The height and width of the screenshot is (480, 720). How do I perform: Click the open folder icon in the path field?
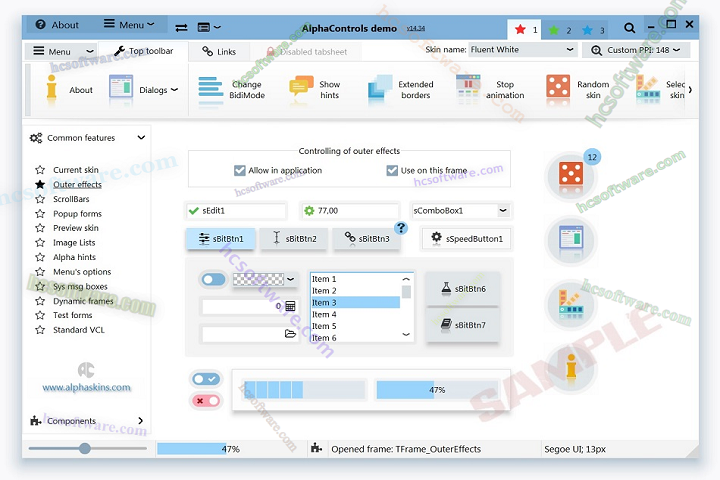(x=290, y=333)
